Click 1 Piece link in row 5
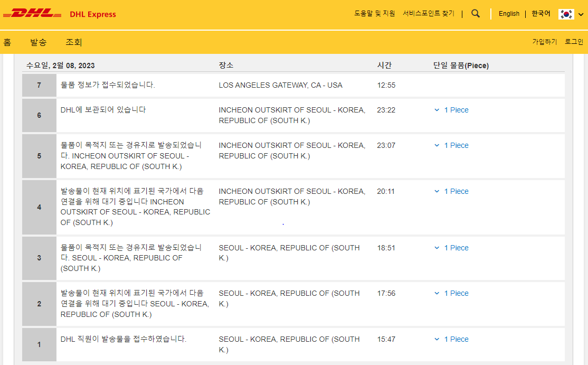The width and height of the screenshot is (588, 365). coord(457,145)
